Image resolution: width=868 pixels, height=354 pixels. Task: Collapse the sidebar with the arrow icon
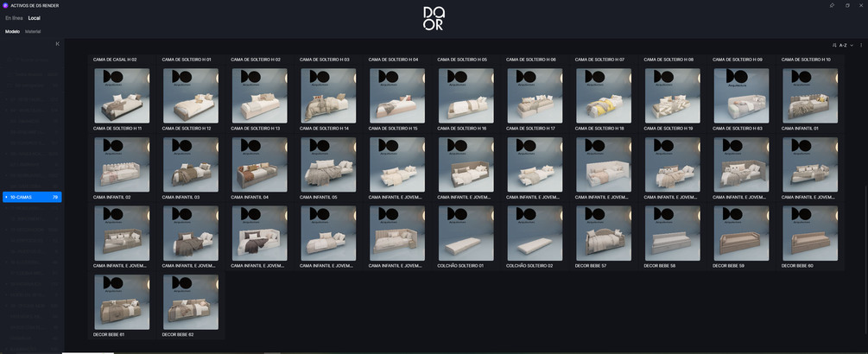[58, 44]
